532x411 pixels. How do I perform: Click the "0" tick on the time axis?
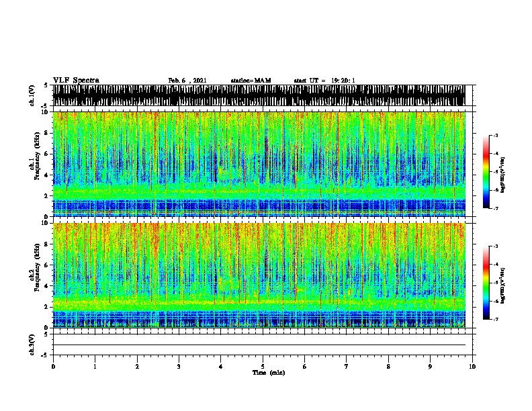point(53,367)
